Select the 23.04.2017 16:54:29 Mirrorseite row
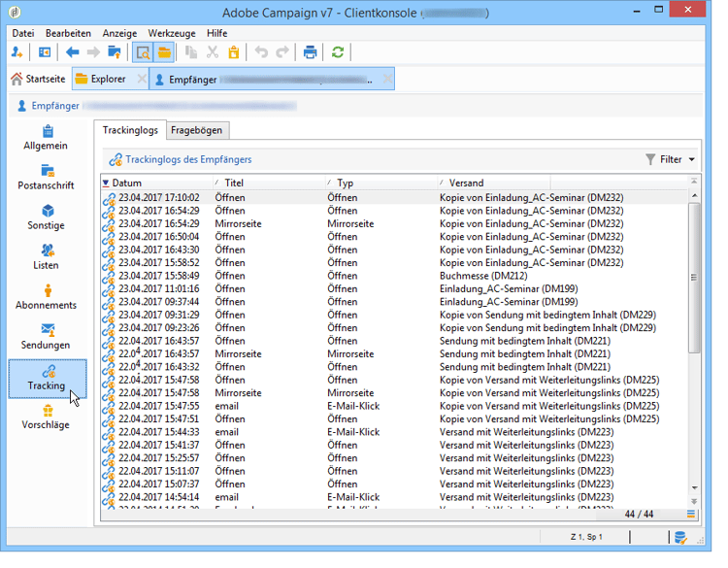Viewport: 728px width, 568px height. [x=394, y=224]
